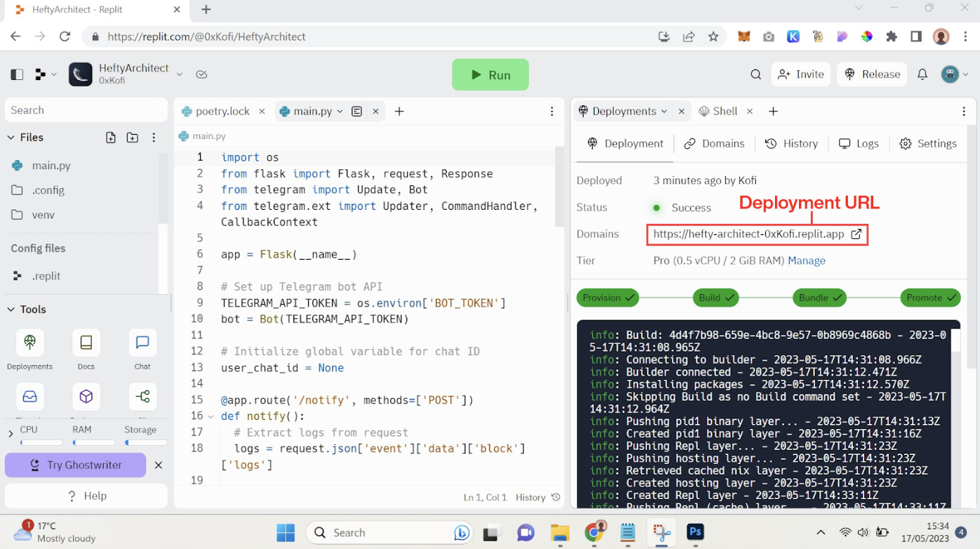This screenshot has height=549, width=980.
Task: Click the Search files input field
Action: point(86,110)
